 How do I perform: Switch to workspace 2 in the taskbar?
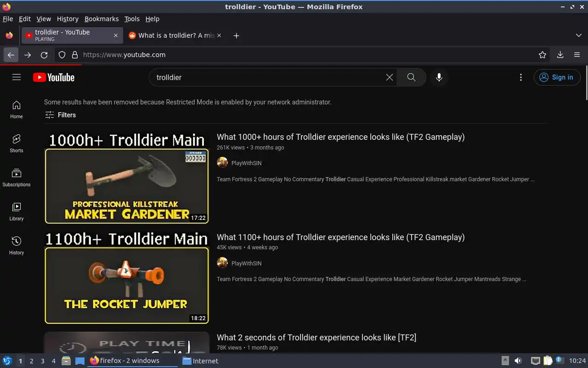tap(31, 361)
